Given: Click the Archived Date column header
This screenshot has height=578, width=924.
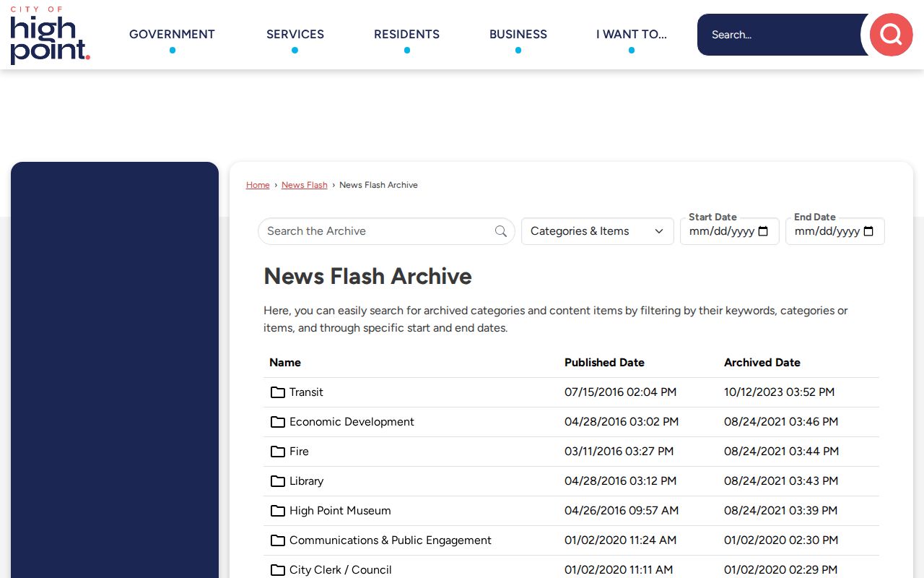Looking at the screenshot, I should coord(762,363).
